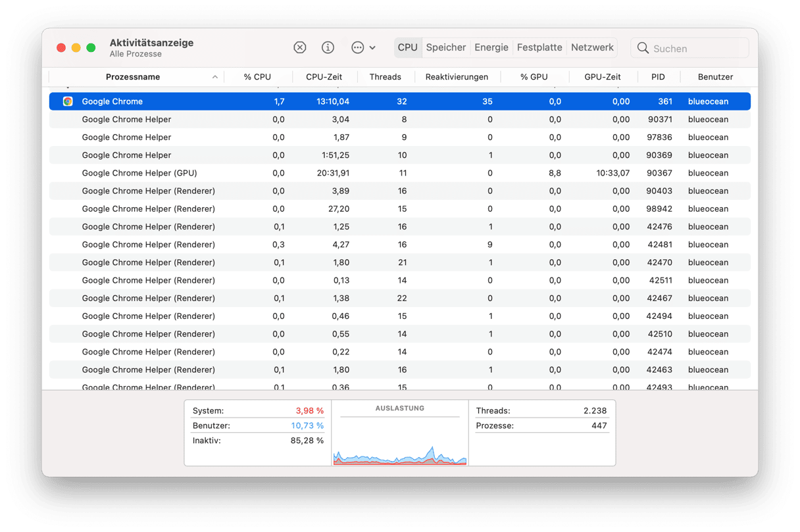
Task: Switch to the Netzwerk tab
Action: pos(592,47)
